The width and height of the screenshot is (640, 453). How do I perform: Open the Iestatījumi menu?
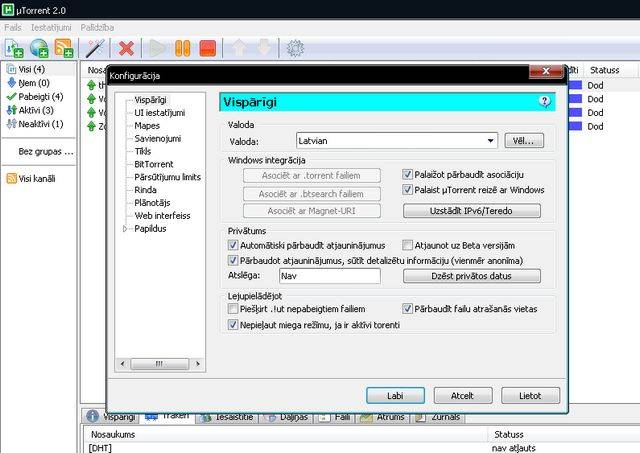point(51,27)
